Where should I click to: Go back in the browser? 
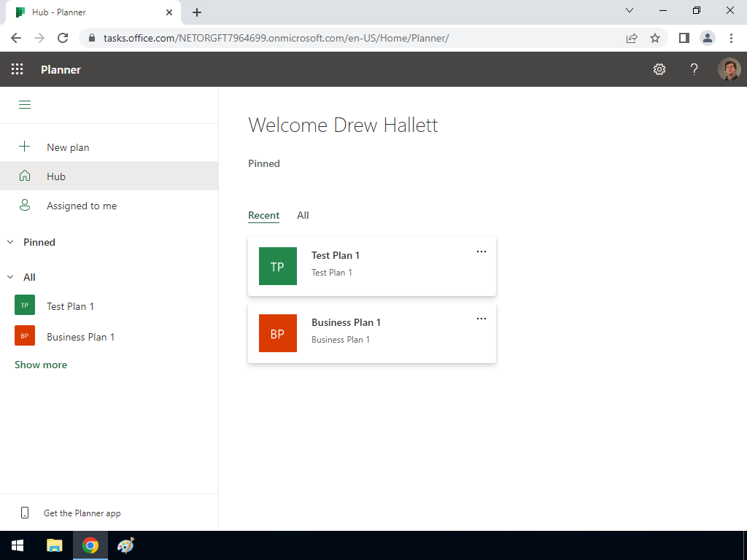click(16, 38)
